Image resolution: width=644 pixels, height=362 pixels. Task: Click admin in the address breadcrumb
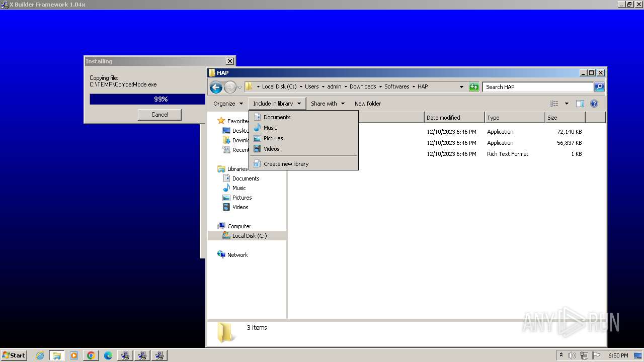[334, 86]
